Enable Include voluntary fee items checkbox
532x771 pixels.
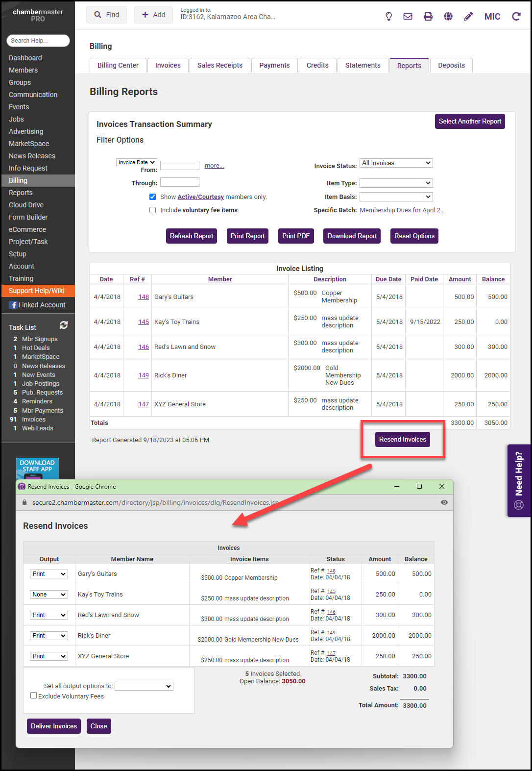[153, 210]
